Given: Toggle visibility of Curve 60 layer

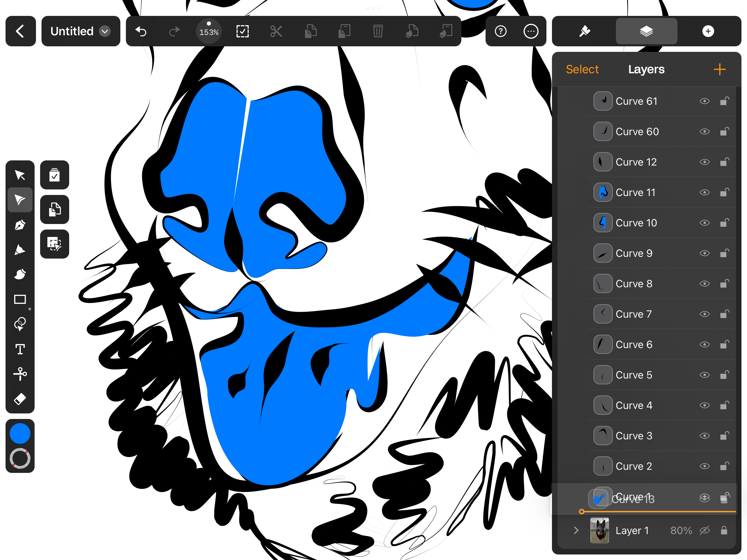Looking at the screenshot, I should (x=705, y=131).
